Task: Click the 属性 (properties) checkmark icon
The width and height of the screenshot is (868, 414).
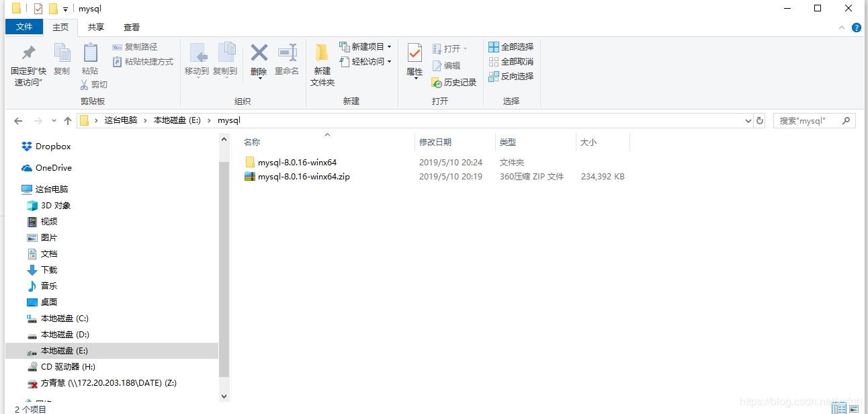Action: point(415,52)
